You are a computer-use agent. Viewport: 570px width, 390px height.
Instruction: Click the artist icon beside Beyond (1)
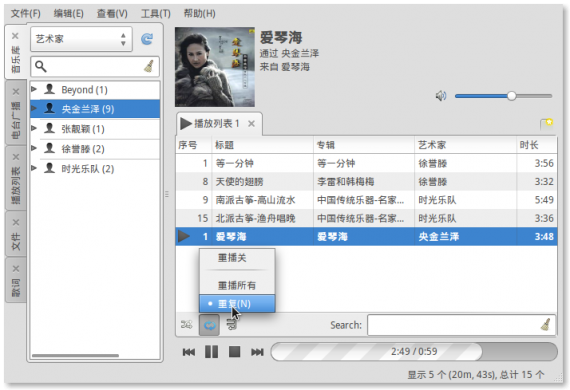(49, 89)
